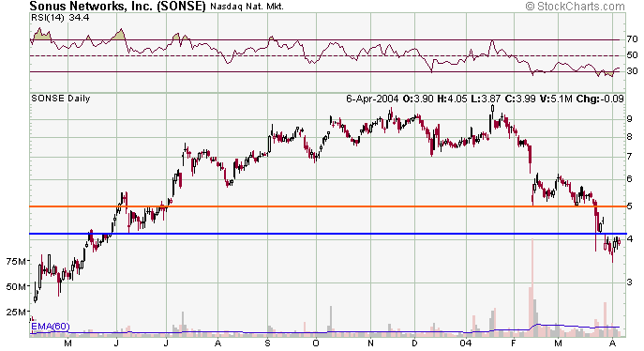Image resolution: width=644 pixels, height=351 pixels.
Task: Click the price axis label 8
Action: click(629, 137)
